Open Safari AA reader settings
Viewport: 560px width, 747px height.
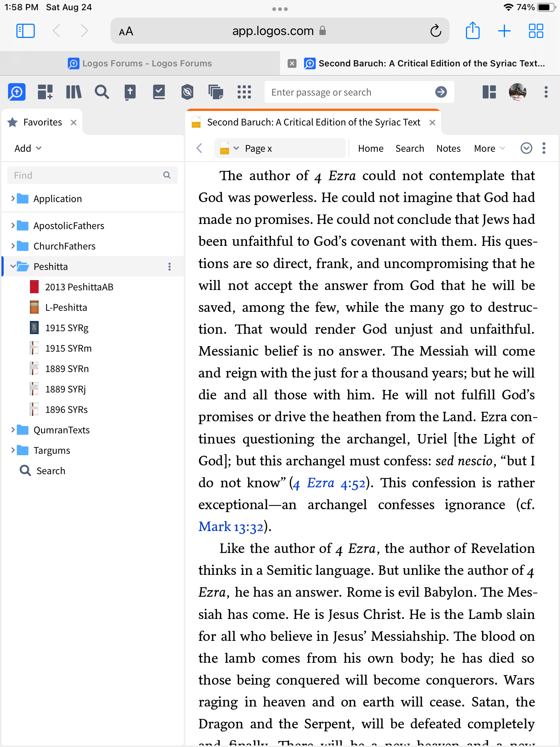click(126, 31)
